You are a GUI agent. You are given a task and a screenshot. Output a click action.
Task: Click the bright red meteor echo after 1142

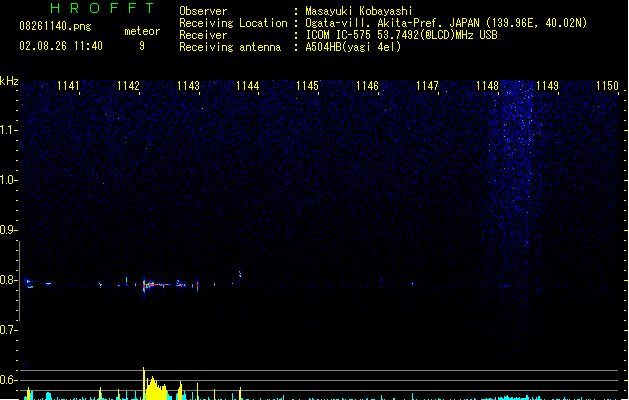(x=156, y=285)
